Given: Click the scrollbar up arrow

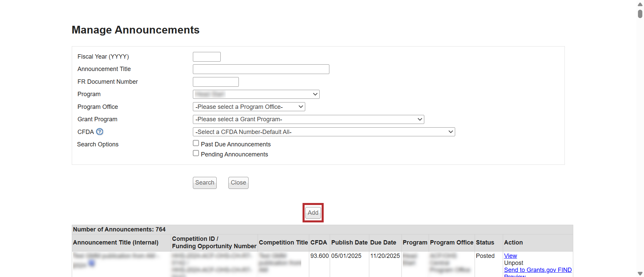Looking at the screenshot, I should point(640,4).
